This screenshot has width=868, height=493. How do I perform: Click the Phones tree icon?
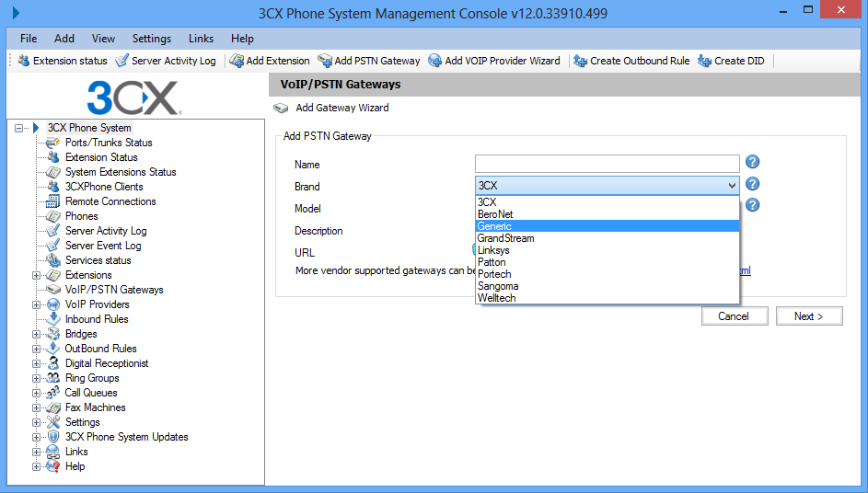pyautogui.click(x=53, y=216)
